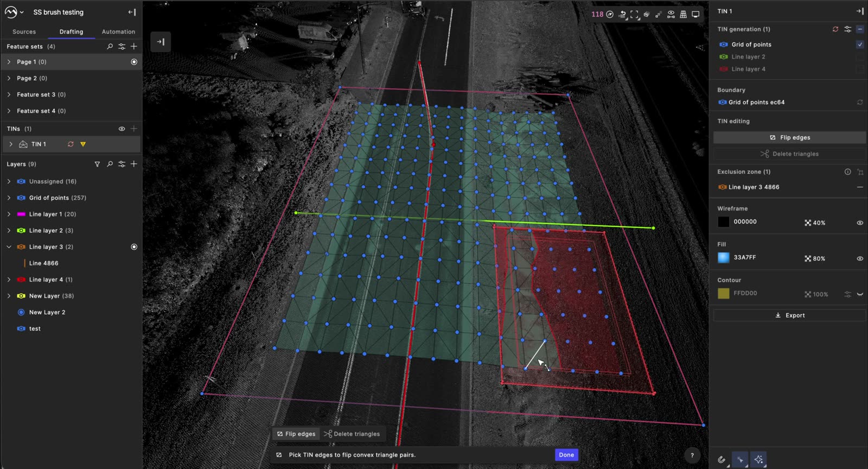Switch to the Sources tab
The width and height of the screenshot is (868, 469).
pos(24,32)
